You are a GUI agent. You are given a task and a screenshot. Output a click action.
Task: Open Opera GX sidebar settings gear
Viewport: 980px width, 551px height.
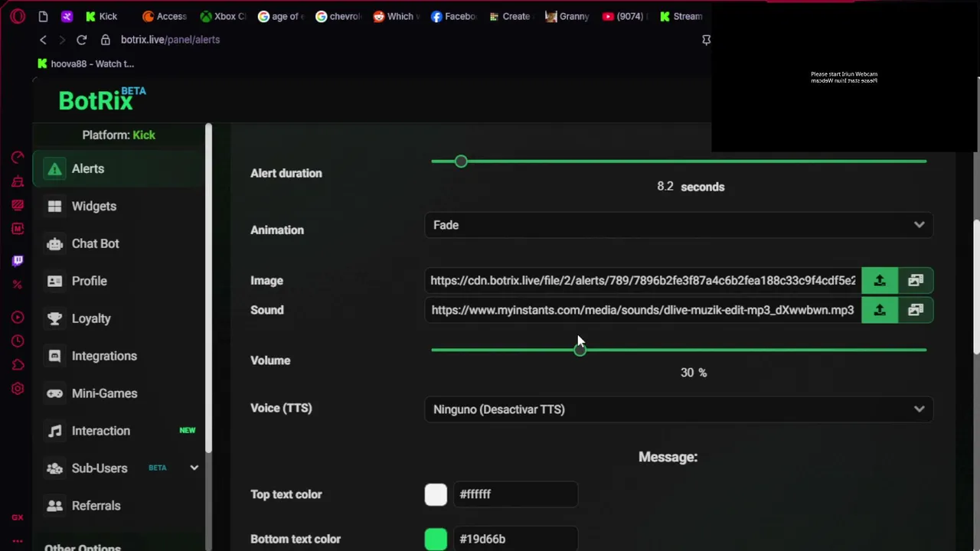[18, 389]
